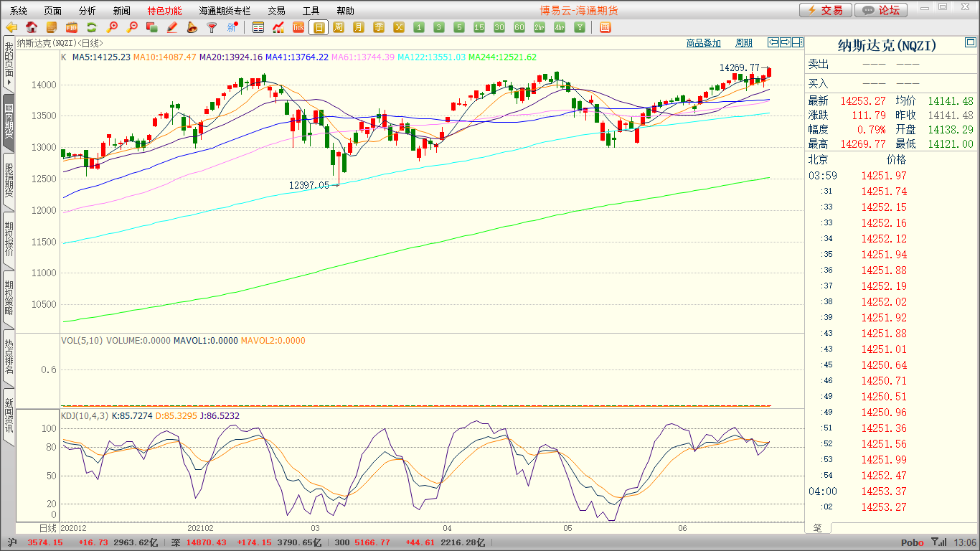This screenshot has width=980, height=551.
Task: Click the 新 new-items icon
Action: pyautogui.click(x=232, y=27)
